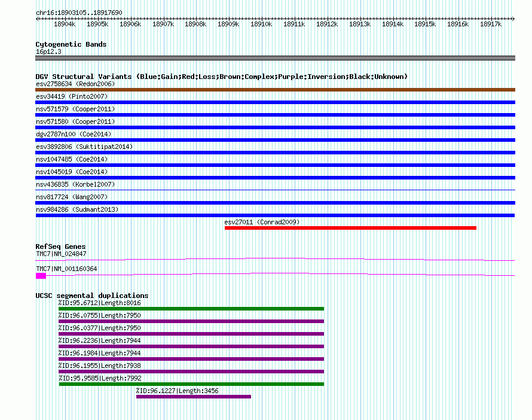This screenshot has height=420, width=532.
Task: Click the magenta exon block of TMC7 NM_001160364
Action: [41, 276]
